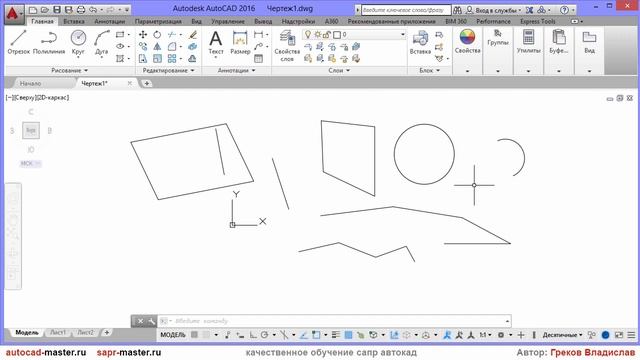This screenshot has height=360, width=640.
Task: Select the Текст (Text) tool
Action: [216, 42]
